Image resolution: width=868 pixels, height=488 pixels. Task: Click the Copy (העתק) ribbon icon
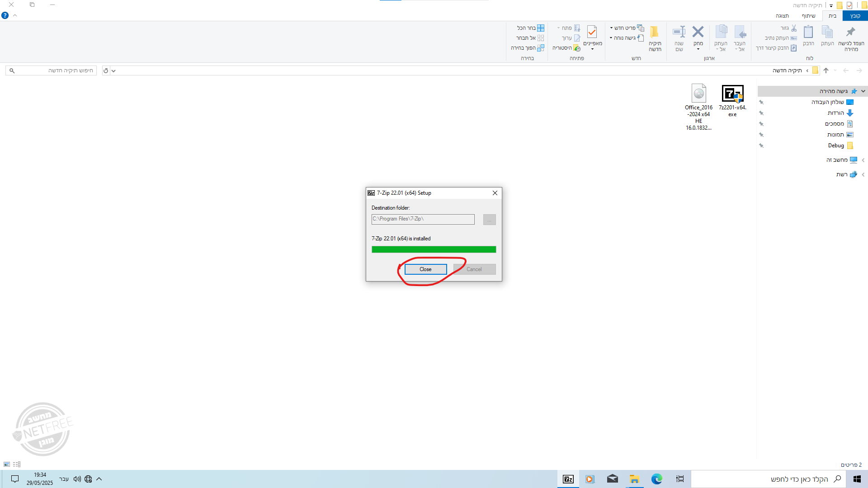click(827, 36)
